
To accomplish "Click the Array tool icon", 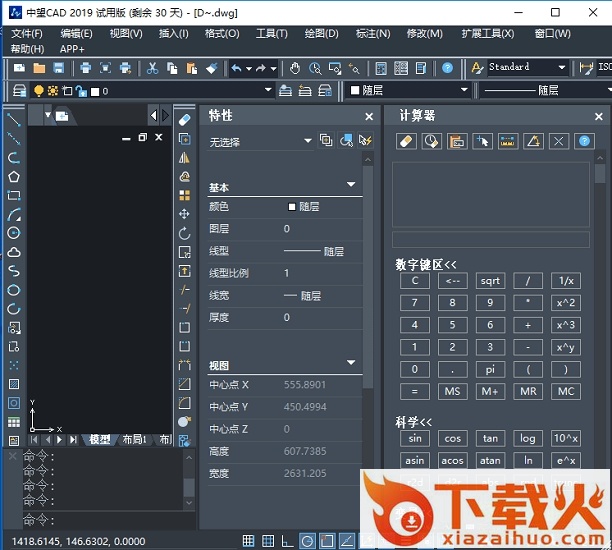I will pos(184,195).
